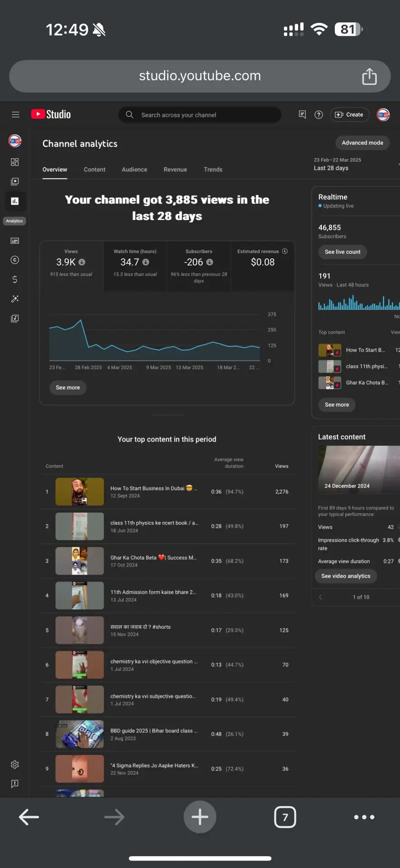Open Settings gear icon in sidebar
The width and height of the screenshot is (400, 868).
pyautogui.click(x=15, y=764)
